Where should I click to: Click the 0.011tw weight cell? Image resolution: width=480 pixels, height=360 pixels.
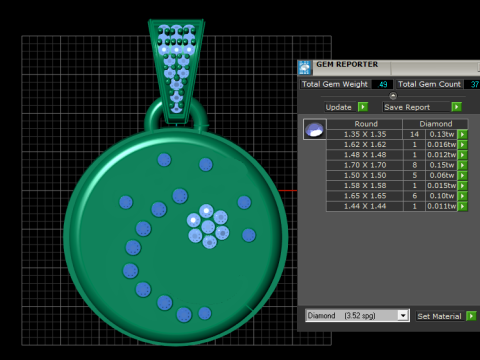pos(442,206)
